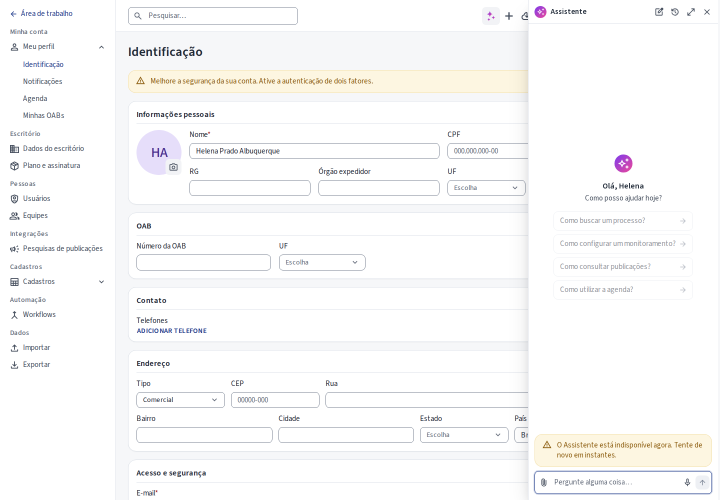Expand the Assistente panel to full size

(x=691, y=12)
